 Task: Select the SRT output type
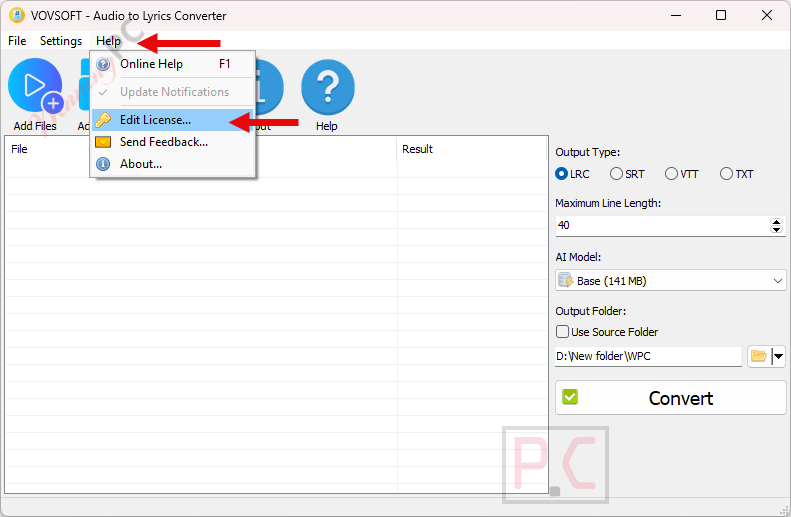tap(627, 174)
